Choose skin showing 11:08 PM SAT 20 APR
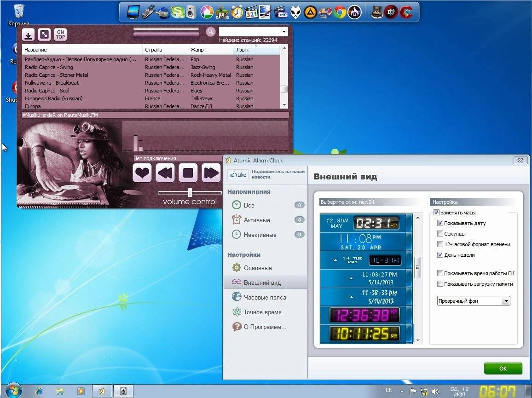The height and width of the screenshot is (398, 532). pos(366,242)
